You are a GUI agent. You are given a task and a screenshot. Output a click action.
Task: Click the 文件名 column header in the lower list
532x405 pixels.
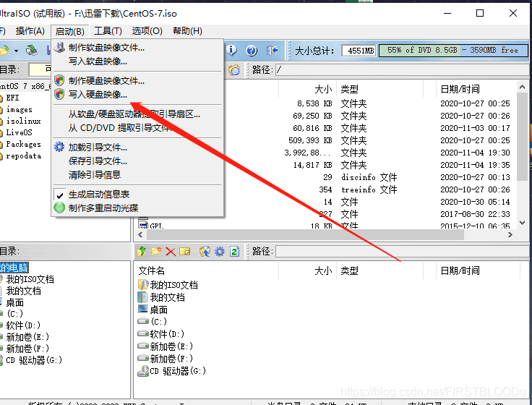pyautogui.click(x=152, y=270)
